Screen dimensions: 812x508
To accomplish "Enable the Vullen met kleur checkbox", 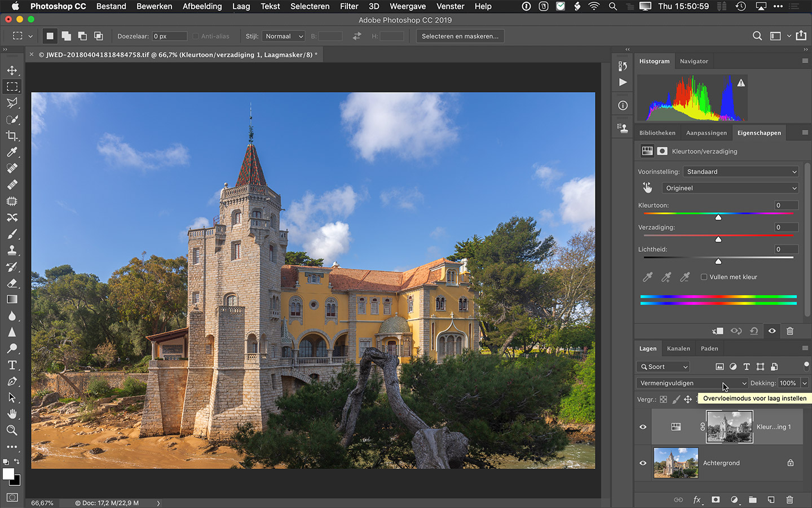I will pyautogui.click(x=704, y=277).
